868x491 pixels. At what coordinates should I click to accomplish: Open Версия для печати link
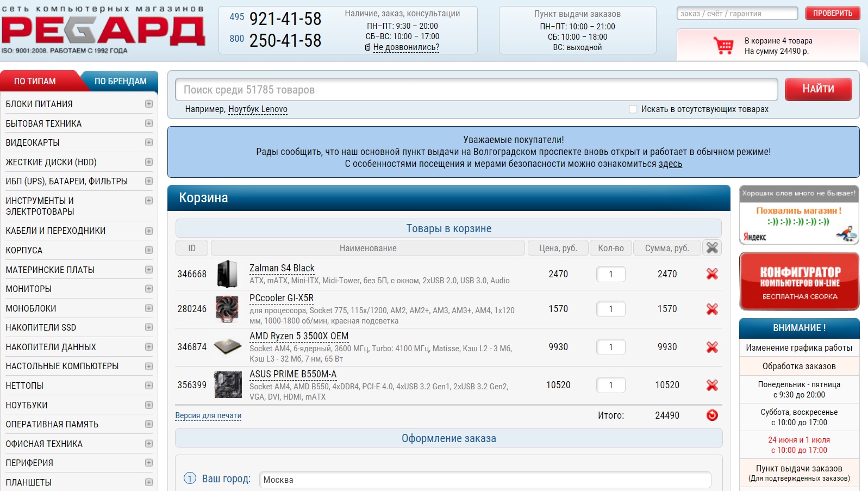(208, 415)
